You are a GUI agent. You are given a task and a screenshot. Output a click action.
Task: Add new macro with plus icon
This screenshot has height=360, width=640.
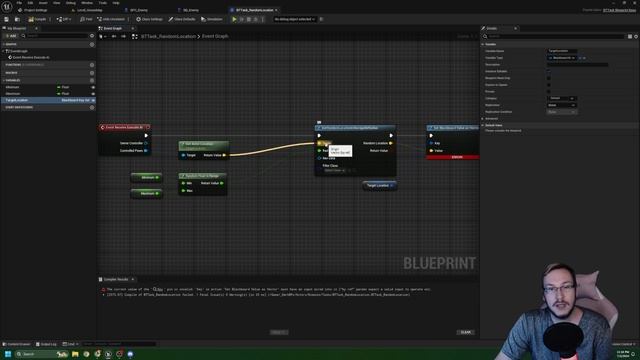[x=92, y=73]
